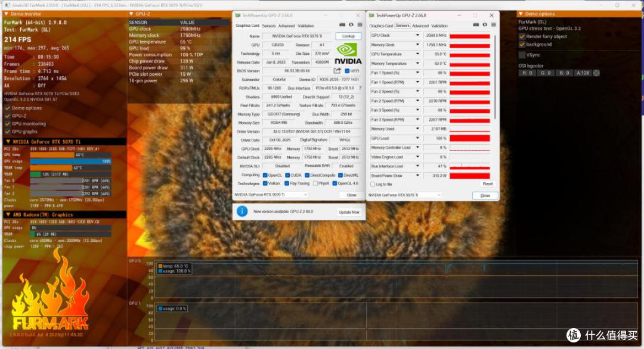Uncheck GPU graphs in Demo monitor
Viewport: 644px width, 349px height.
7,132
